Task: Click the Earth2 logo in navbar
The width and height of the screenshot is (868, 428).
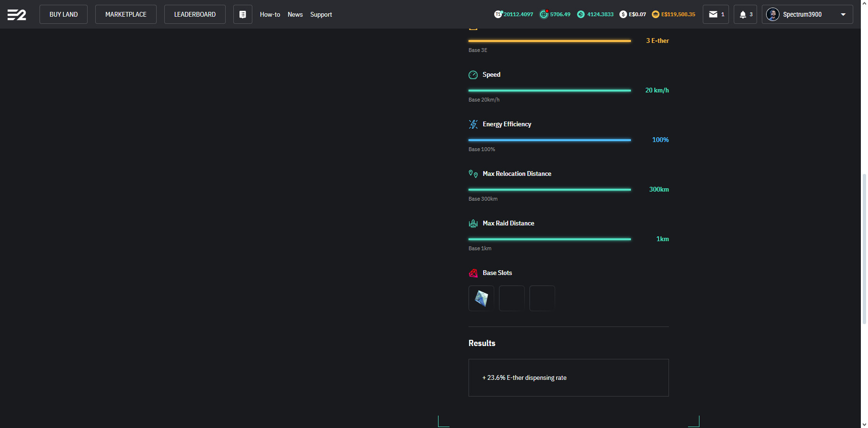Action: click(17, 15)
